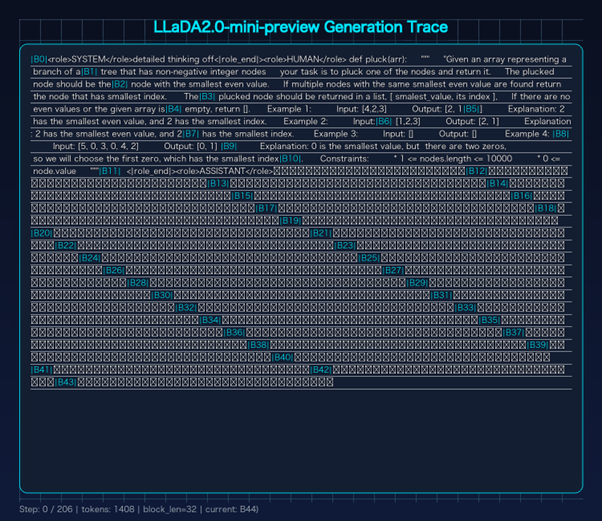The image size is (602, 521).
Task: Click the [B41] block marker
Action: pos(42,369)
